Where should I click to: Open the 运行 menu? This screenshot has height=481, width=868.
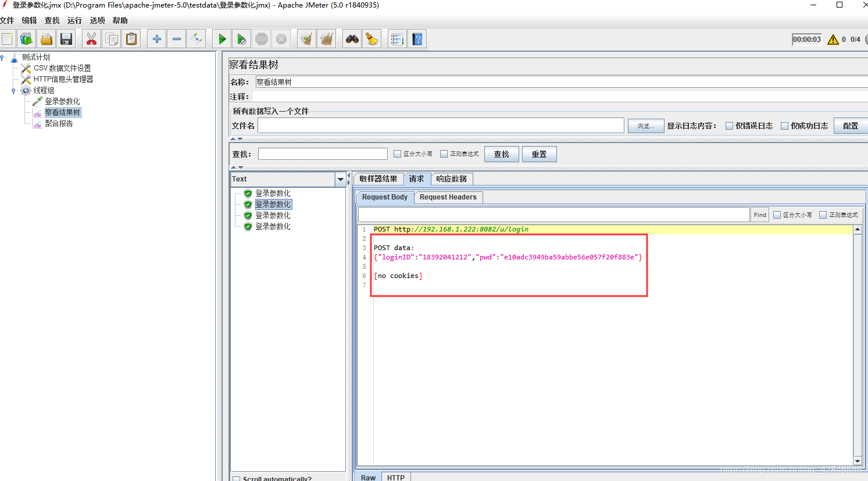tap(74, 20)
